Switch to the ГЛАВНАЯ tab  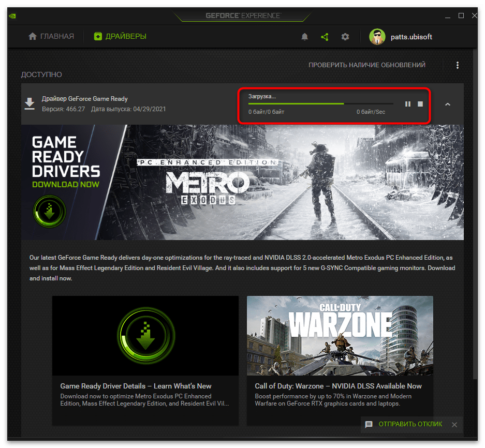[x=51, y=36]
